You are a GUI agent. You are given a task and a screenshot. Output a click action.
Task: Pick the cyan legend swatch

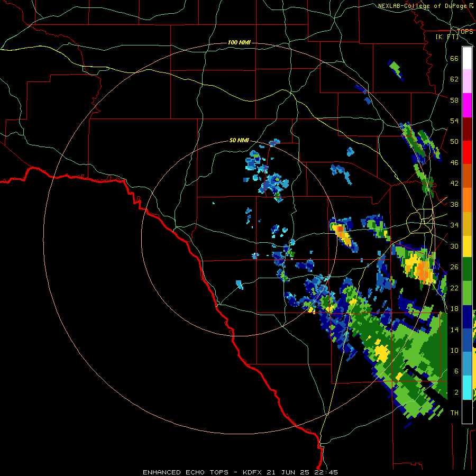coord(467,387)
